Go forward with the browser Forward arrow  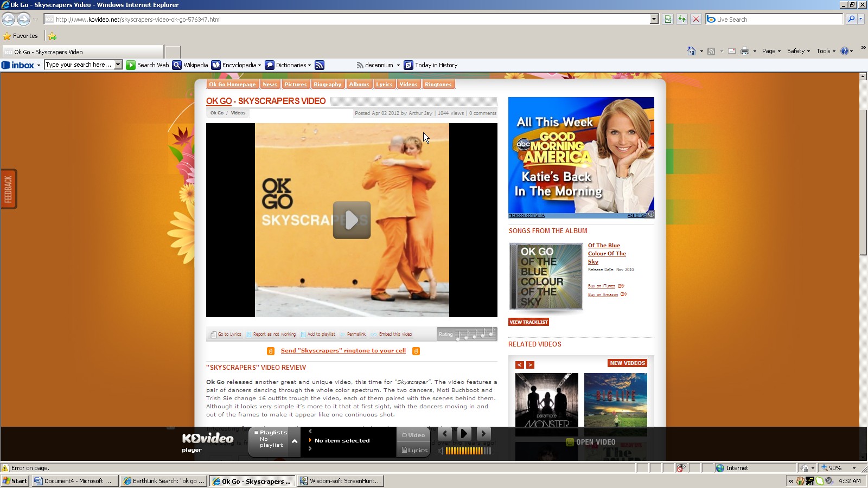pyautogui.click(x=23, y=19)
